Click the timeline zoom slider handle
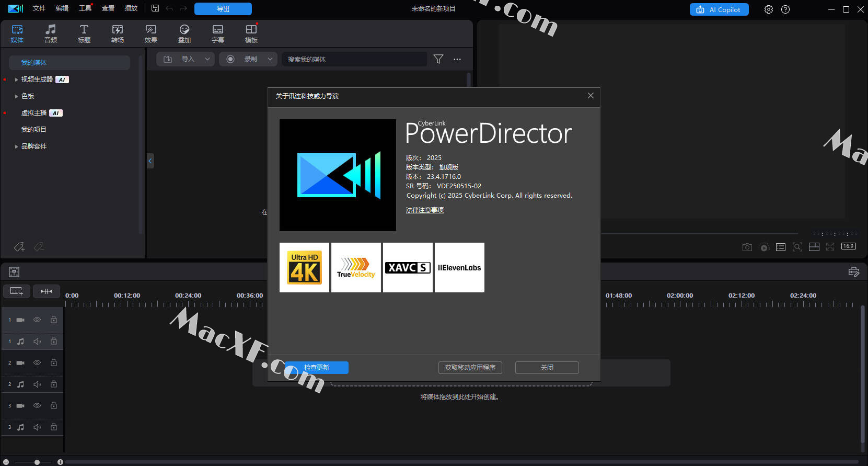Viewport: 868px width, 466px height. [37, 462]
